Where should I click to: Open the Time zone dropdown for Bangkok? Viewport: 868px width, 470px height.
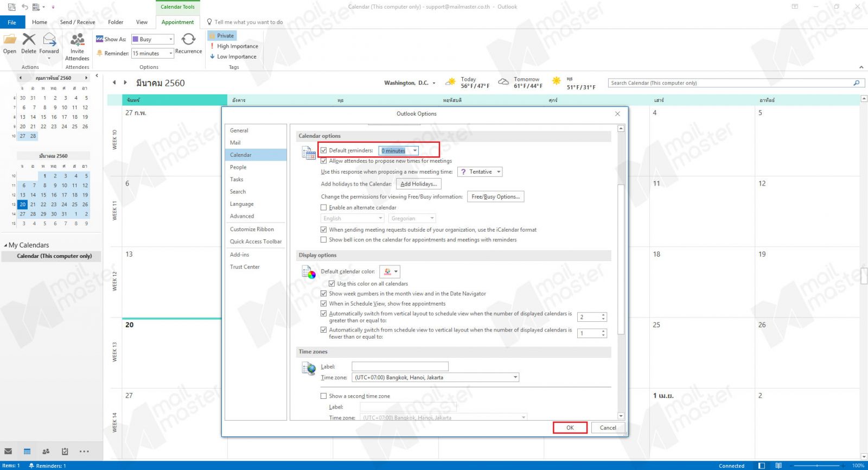(515, 377)
